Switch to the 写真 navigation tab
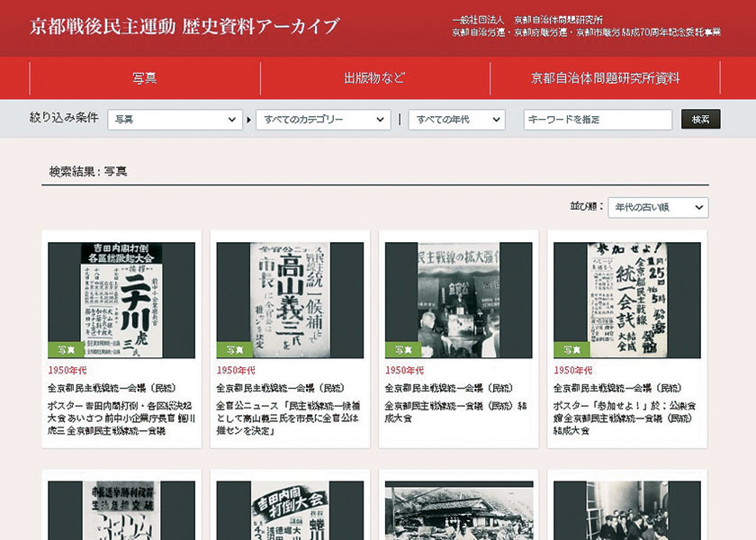 coord(145,78)
